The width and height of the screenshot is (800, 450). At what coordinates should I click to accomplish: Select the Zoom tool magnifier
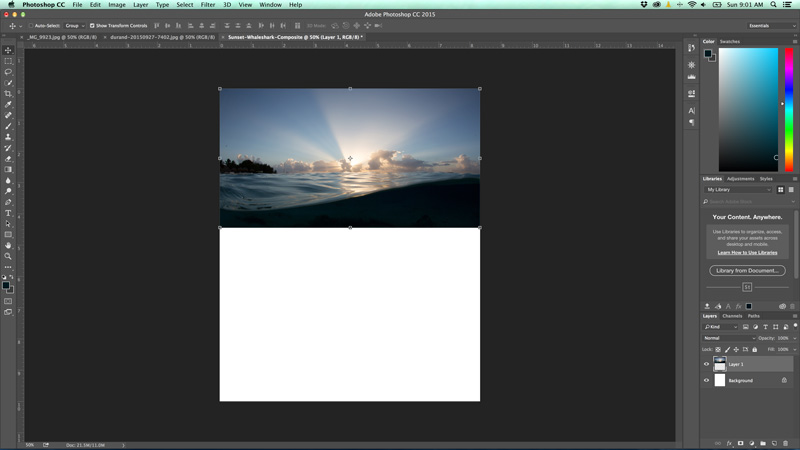(8, 256)
